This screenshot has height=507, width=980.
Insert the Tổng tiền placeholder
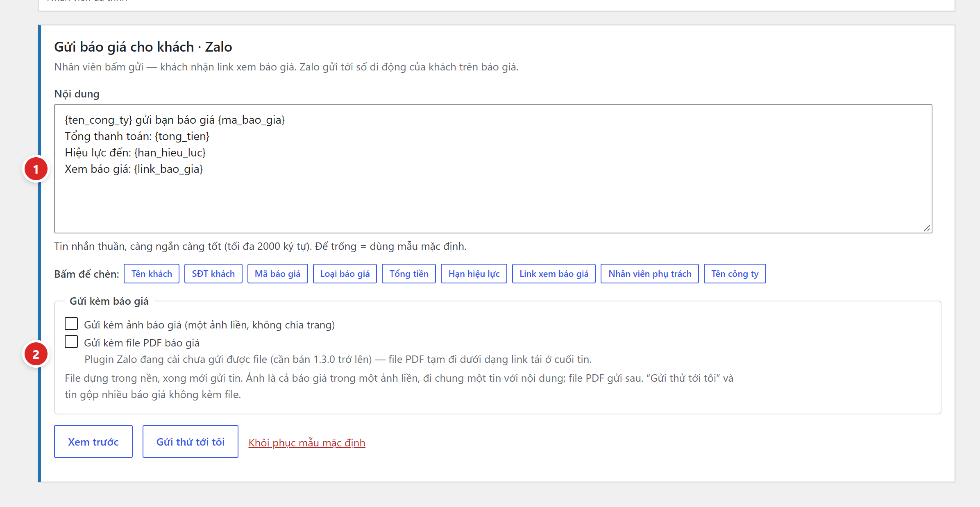(409, 274)
